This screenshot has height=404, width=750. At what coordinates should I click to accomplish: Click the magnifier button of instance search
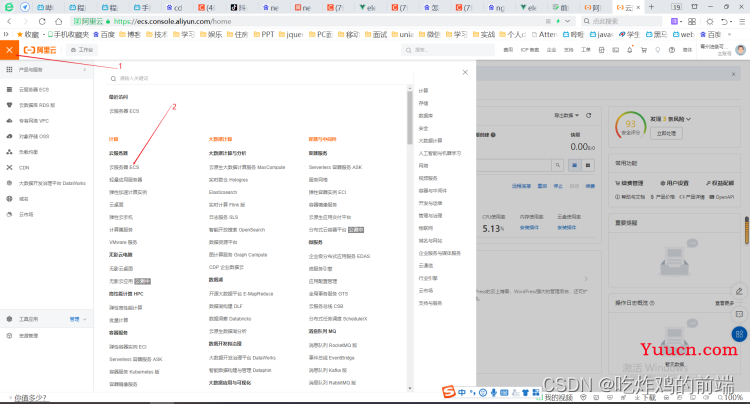click(557, 165)
